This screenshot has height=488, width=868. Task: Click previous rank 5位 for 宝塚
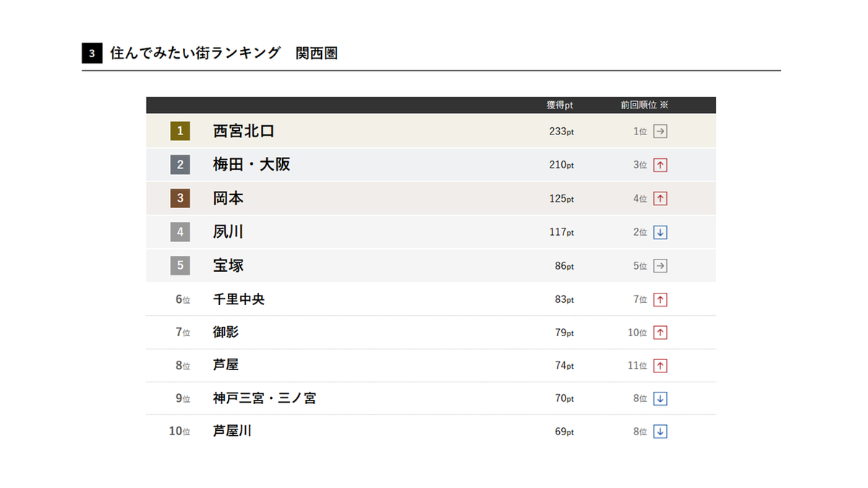pyautogui.click(x=640, y=266)
